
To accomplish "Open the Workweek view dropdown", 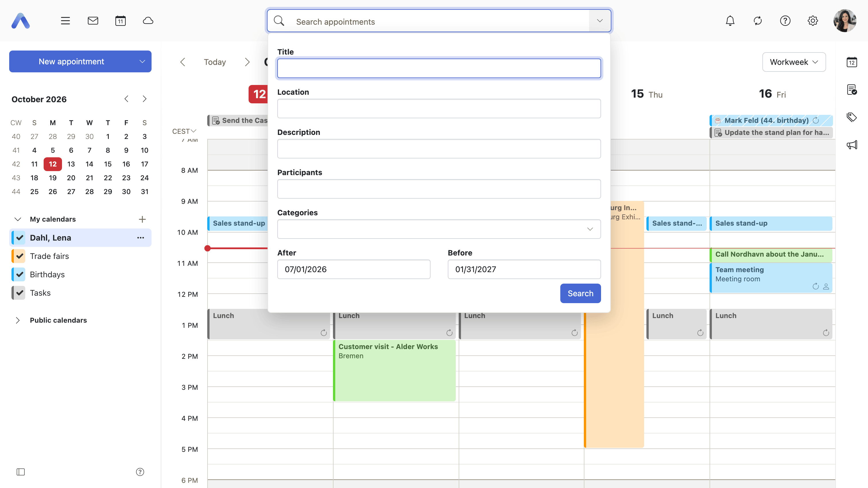I will (x=794, y=62).
